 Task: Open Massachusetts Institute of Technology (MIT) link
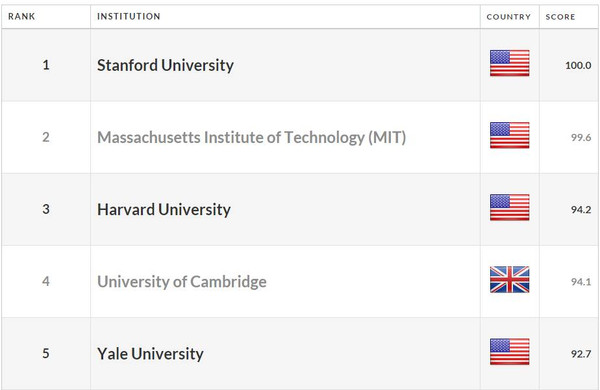(x=251, y=138)
